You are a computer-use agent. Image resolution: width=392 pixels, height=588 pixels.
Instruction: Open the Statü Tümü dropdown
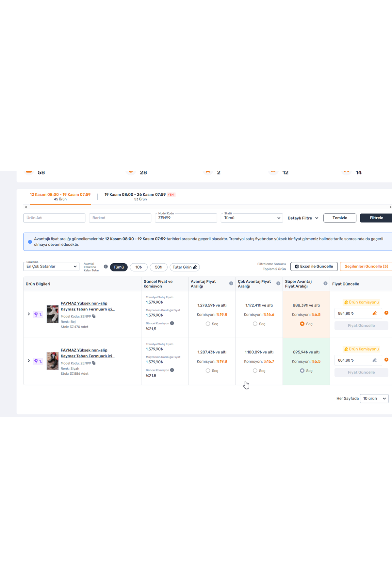(252, 218)
